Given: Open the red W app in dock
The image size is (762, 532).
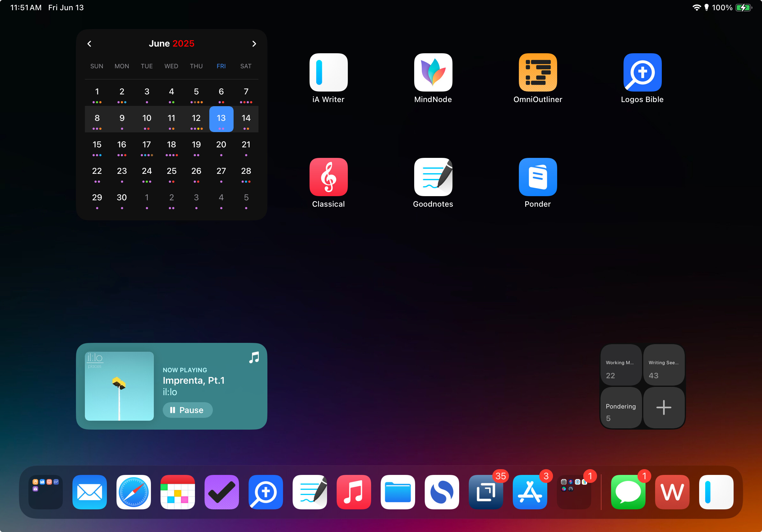Looking at the screenshot, I should click(x=672, y=492).
